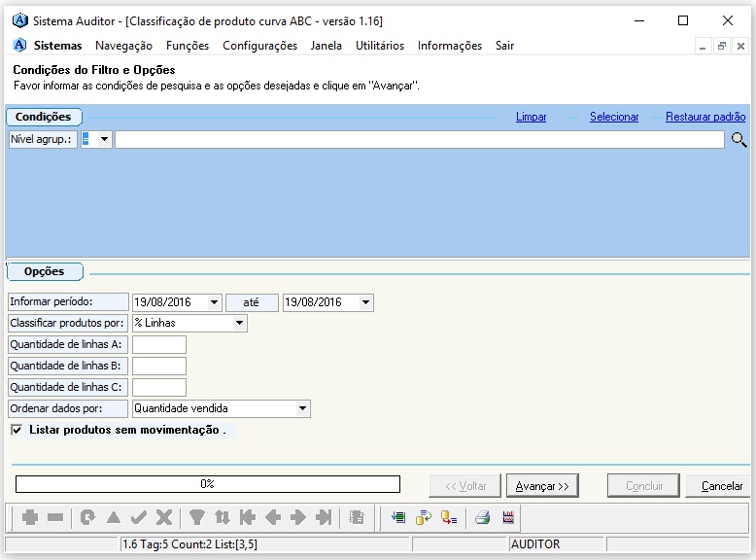Click the Quantidade de linhas B field
This screenshot has height=560, width=756.
click(x=159, y=367)
